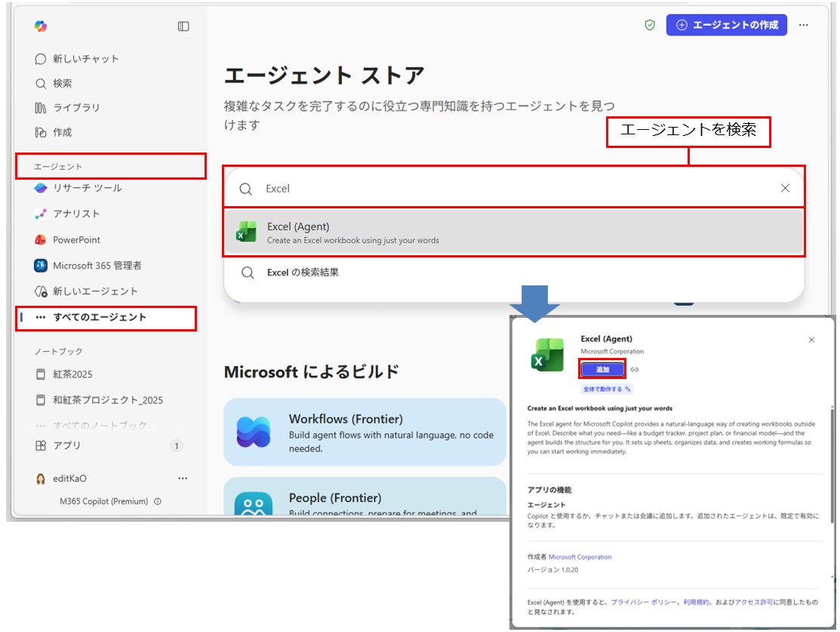This screenshot has height=632, width=840.
Task: Collapse the sidebar using the panel icon
Action: pyautogui.click(x=182, y=26)
